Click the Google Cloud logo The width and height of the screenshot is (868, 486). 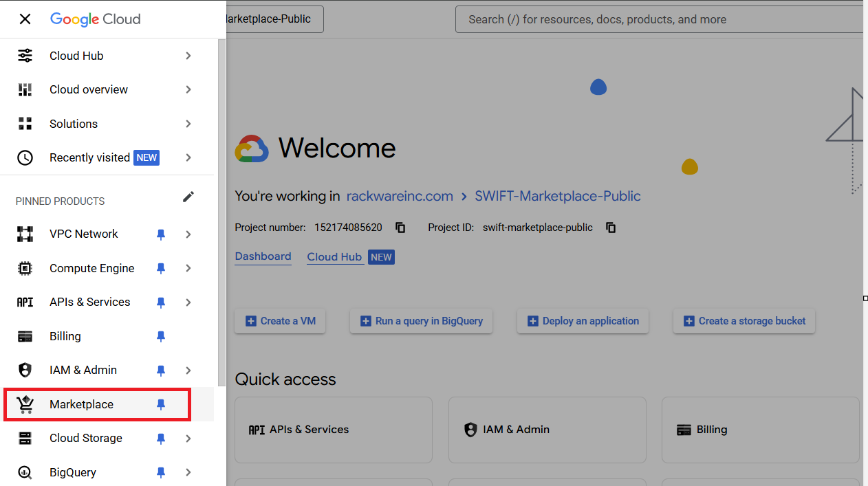(95, 19)
